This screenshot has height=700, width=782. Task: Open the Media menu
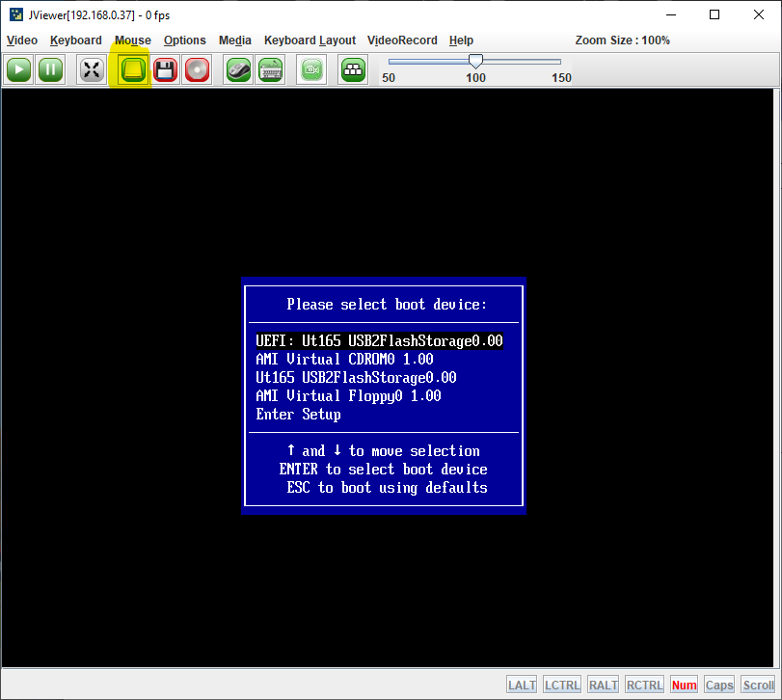coord(234,40)
